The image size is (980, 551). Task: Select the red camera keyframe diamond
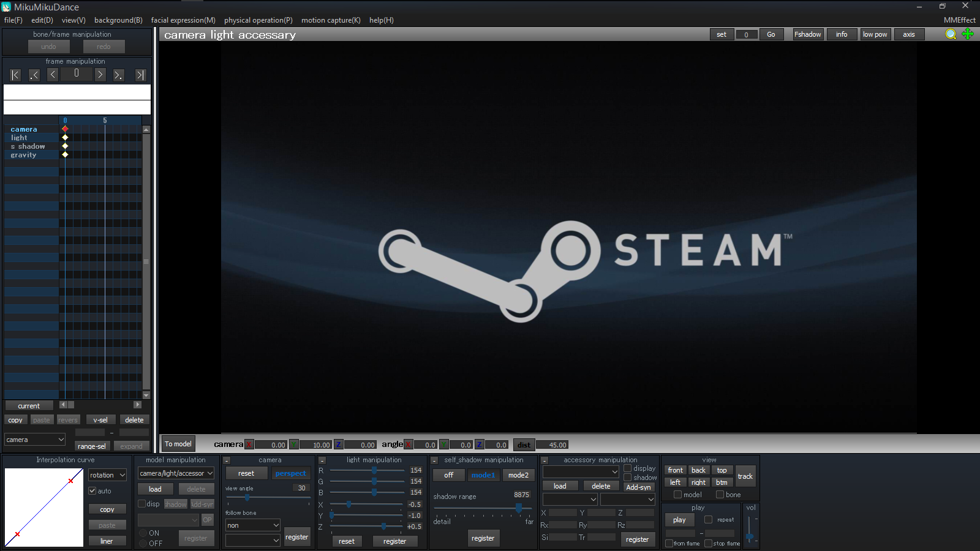[65, 129]
